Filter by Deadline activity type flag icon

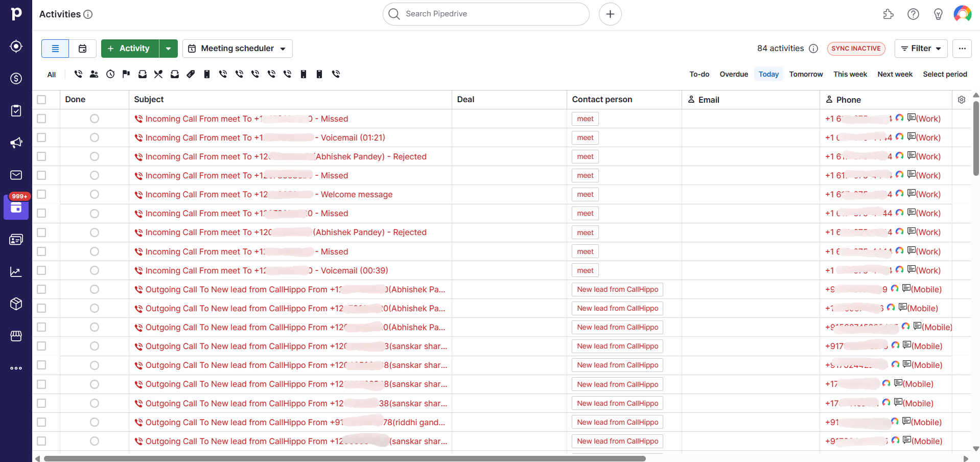126,74
